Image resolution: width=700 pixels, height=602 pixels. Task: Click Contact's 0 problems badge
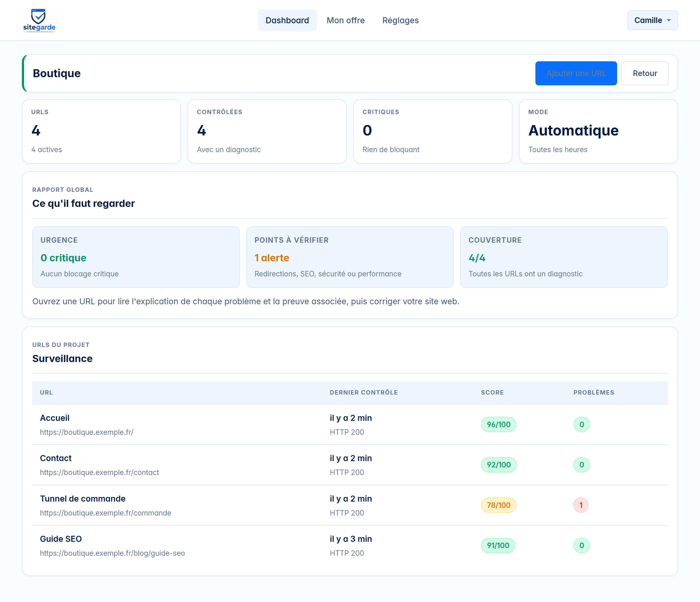[x=581, y=465]
